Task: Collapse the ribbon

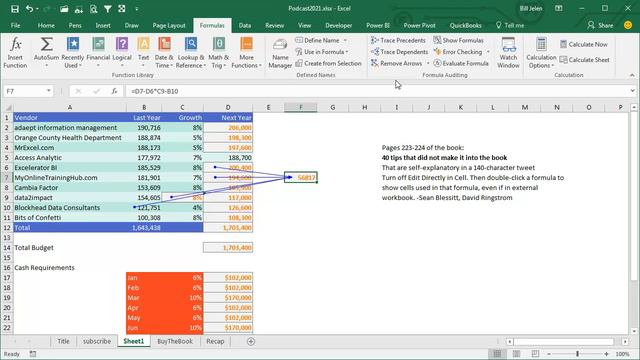Action: [632, 75]
